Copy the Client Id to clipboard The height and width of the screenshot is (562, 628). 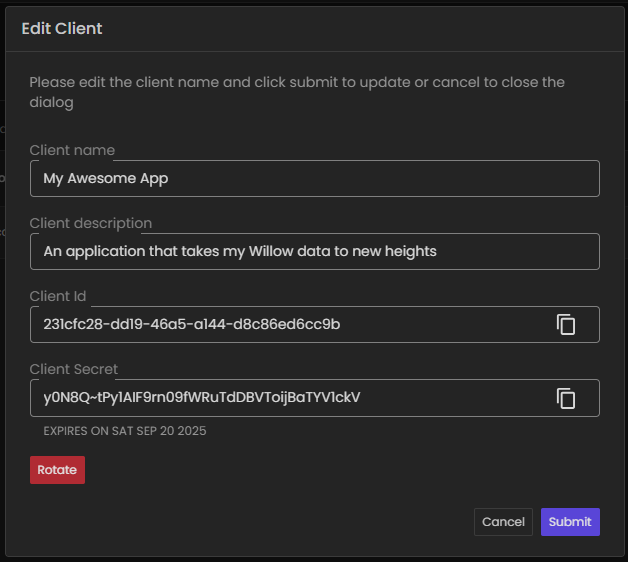point(566,325)
